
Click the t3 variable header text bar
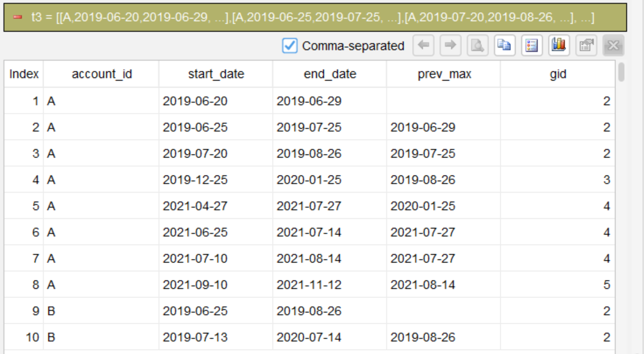tap(315, 17)
